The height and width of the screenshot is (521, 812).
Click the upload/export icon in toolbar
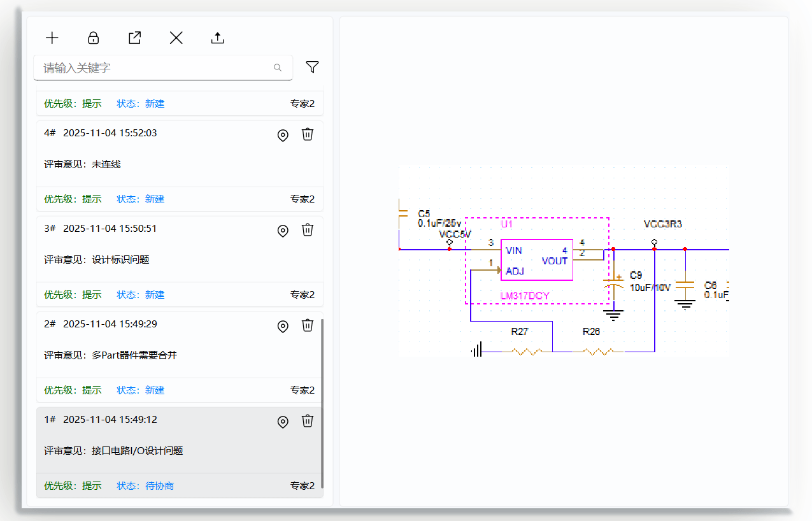point(218,38)
